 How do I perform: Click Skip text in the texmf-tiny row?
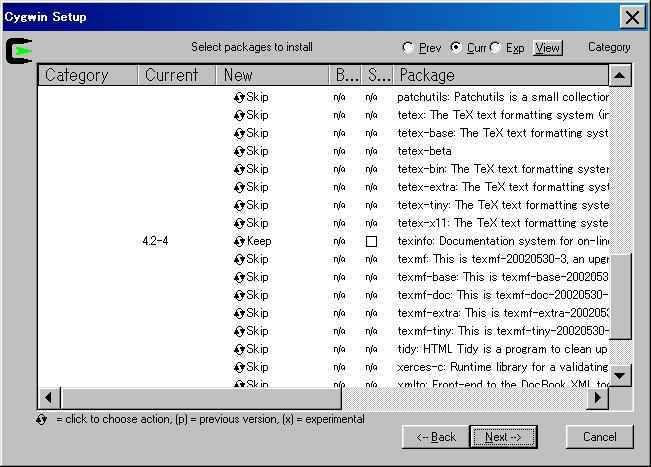(x=257, y=331)
